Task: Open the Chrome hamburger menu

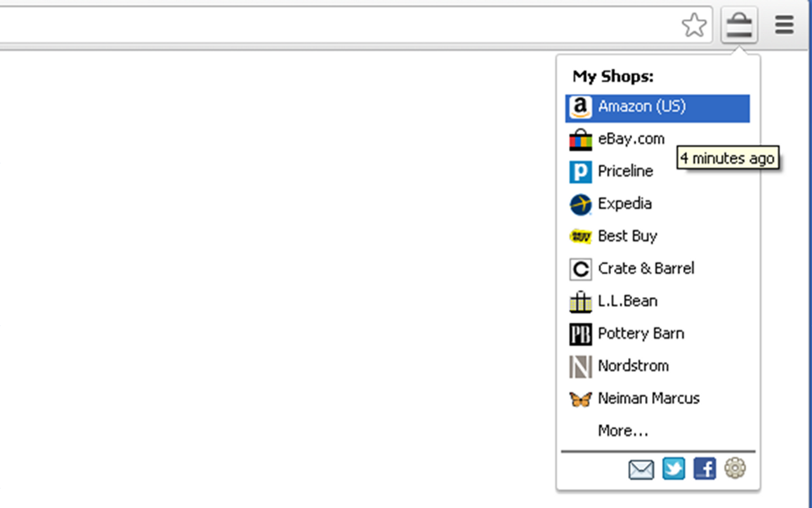Action: click(785, 25)
